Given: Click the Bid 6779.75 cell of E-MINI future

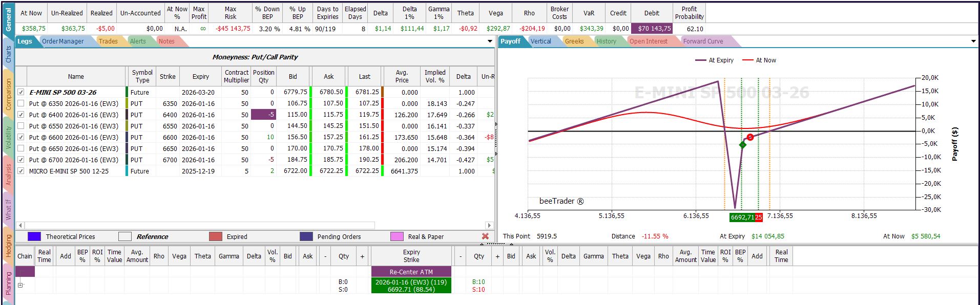Looking at the screenshot, I should 293,92.
